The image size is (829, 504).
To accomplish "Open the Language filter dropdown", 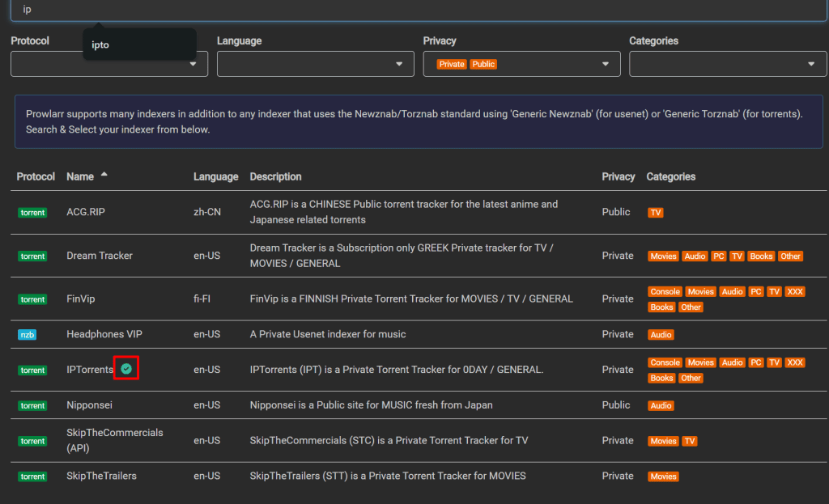I will [x=316, y=64].
